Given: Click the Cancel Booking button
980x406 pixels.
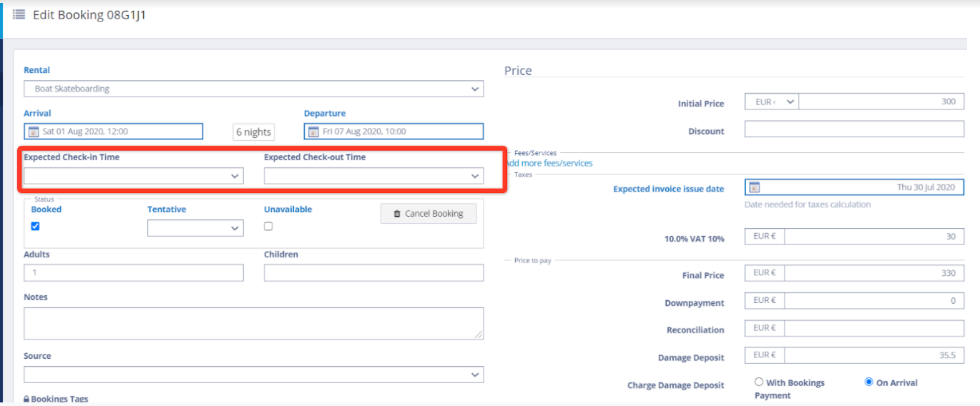Looking at the screenshot, I should [428, 214].
